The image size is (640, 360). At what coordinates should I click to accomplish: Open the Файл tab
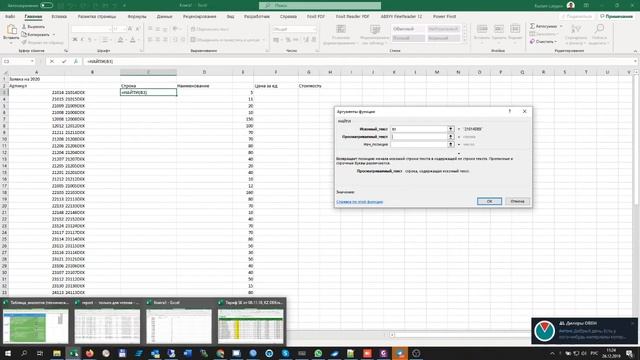pos(10,16)
